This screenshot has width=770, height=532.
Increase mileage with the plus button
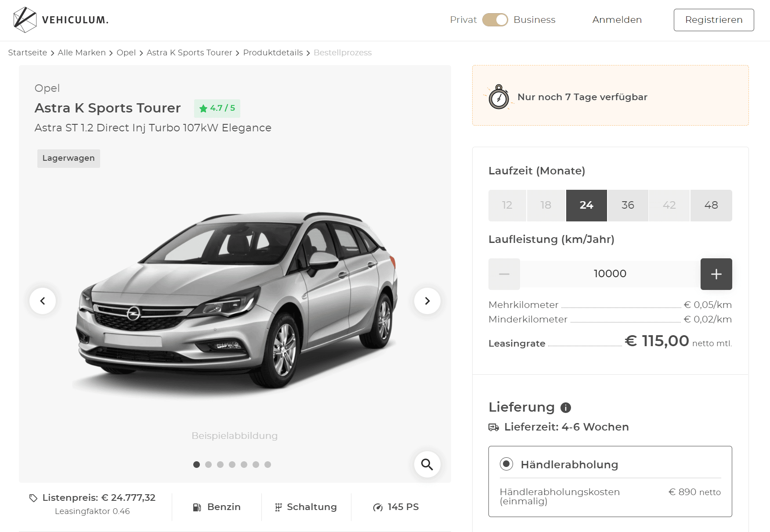tap(716, 274)
